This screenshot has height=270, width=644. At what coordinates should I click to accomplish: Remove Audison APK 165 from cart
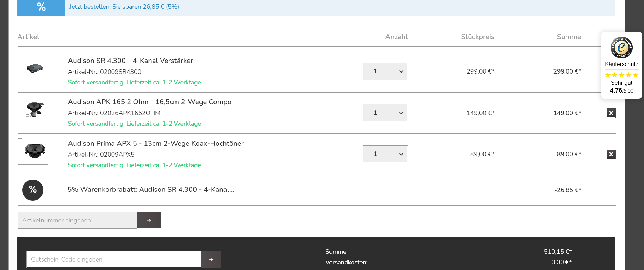pos(611,113)
